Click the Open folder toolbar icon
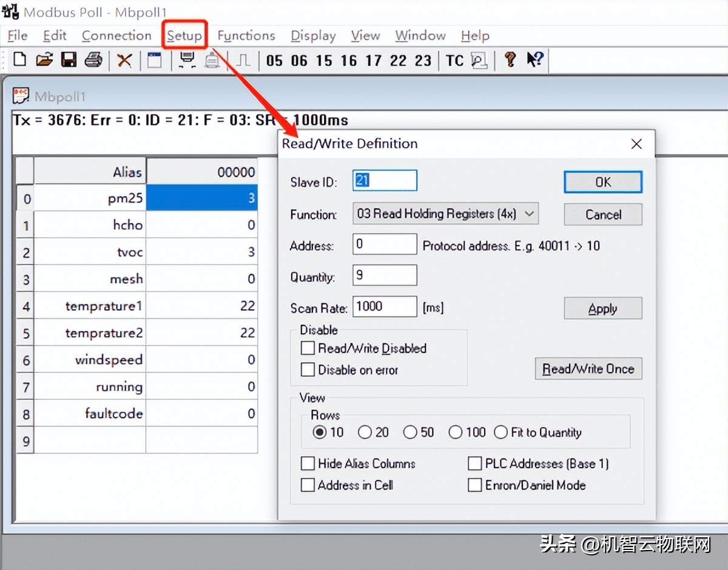This screenshot has width=728, height=570. click(44, 59)
